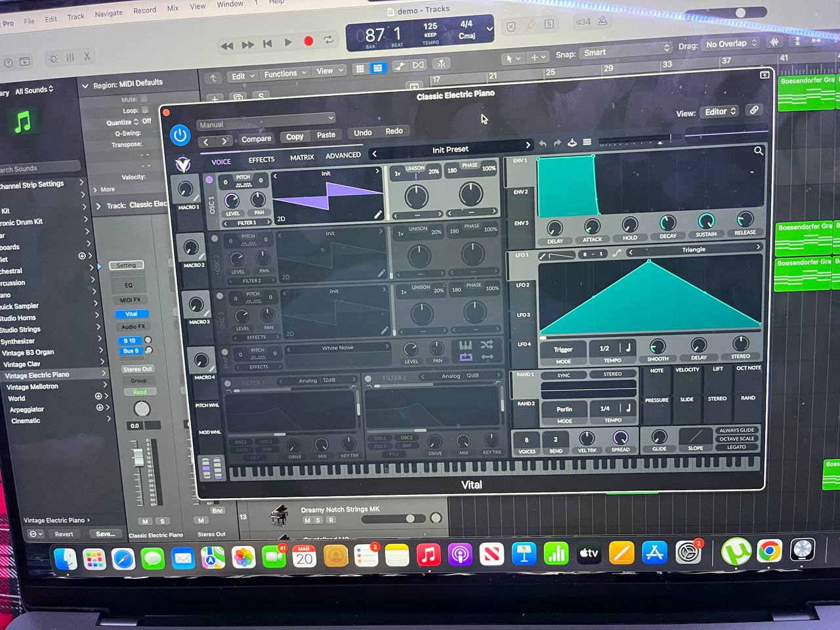Click the LFO 1 paint brush icon
The image size is (840, 630).
point(543,255)
